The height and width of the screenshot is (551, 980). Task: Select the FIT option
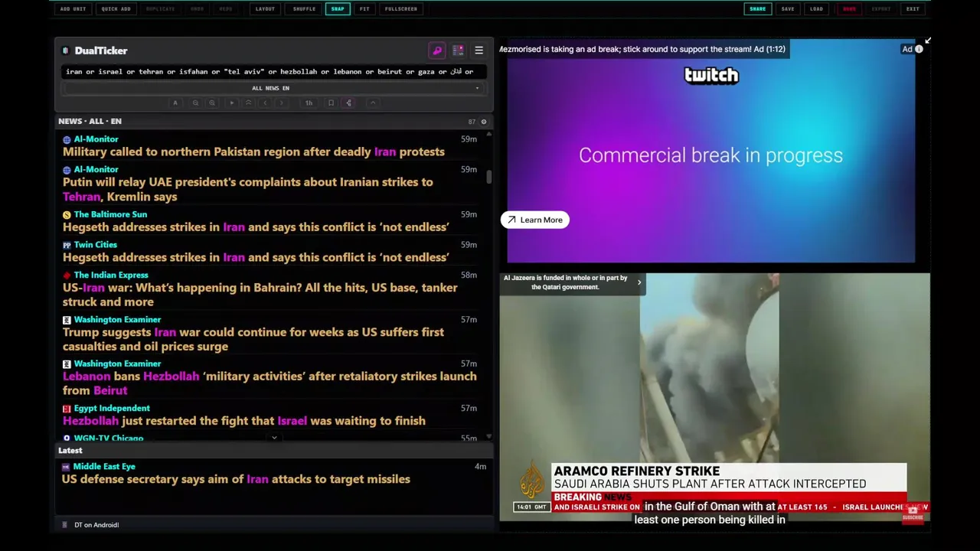[x=364, y=9]
